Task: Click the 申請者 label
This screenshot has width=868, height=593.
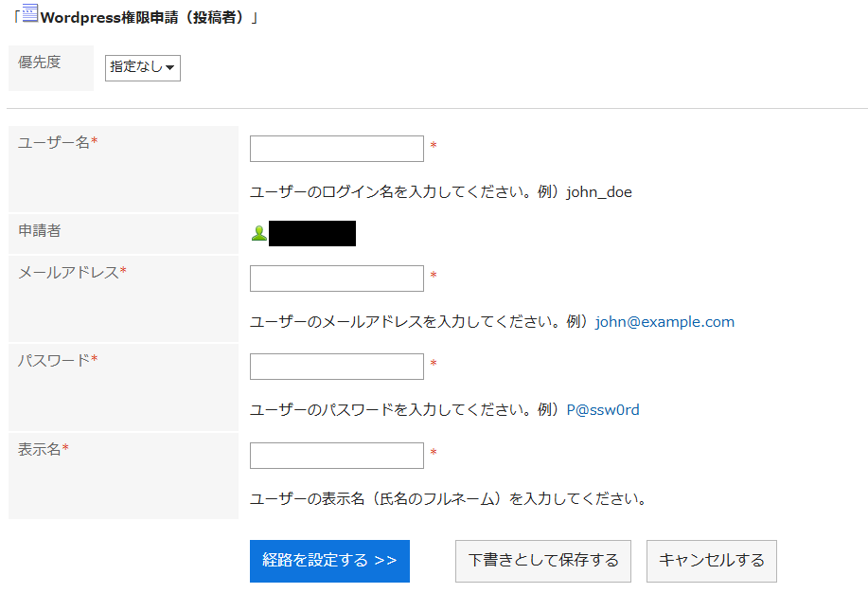Action: [40, 230]
